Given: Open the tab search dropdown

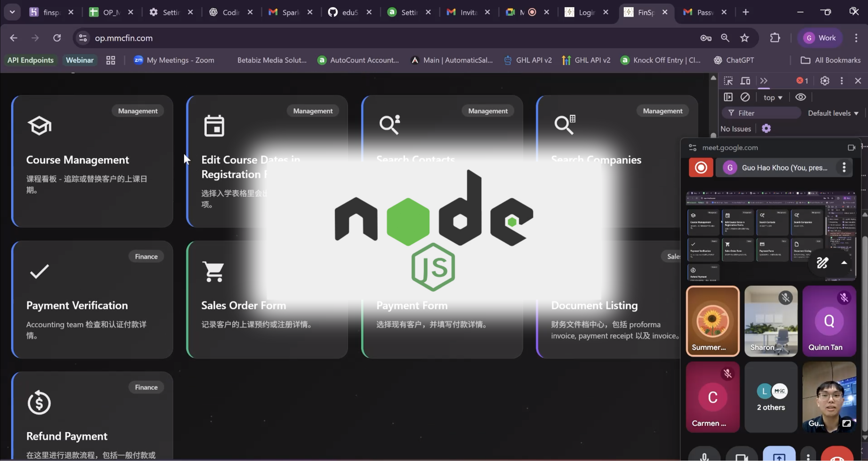Looking at the screenshot, I should point(12,12).
